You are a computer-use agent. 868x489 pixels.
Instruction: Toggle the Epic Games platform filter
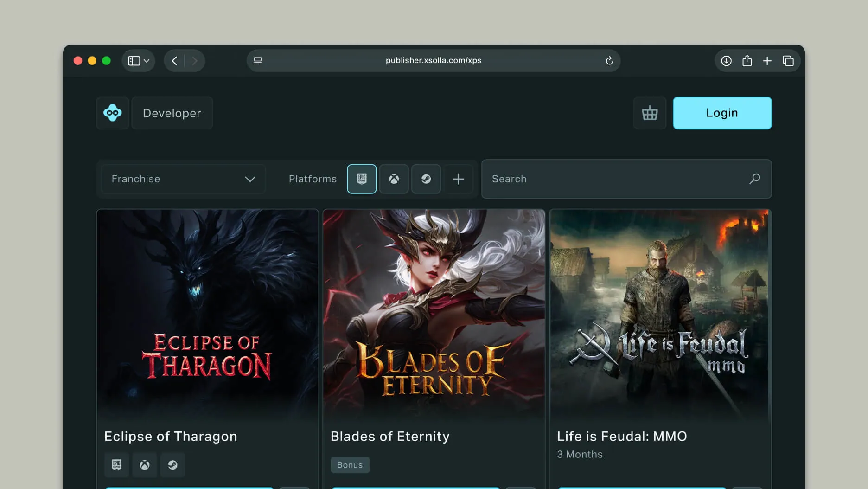[362, 179]
